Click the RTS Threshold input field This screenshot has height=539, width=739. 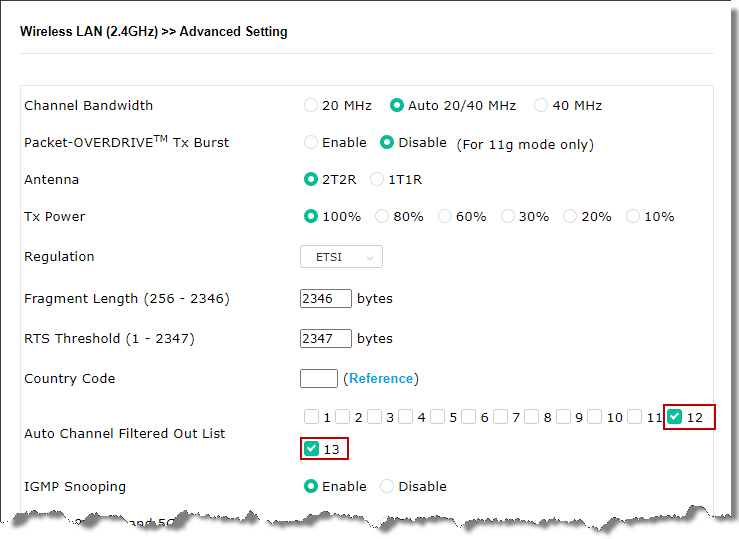326,339
